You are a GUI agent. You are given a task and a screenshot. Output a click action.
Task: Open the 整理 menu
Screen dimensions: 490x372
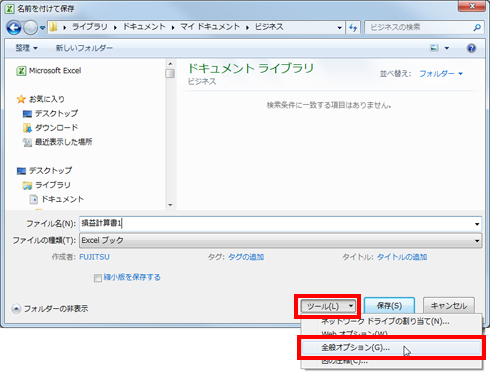[x=26, y=48]
